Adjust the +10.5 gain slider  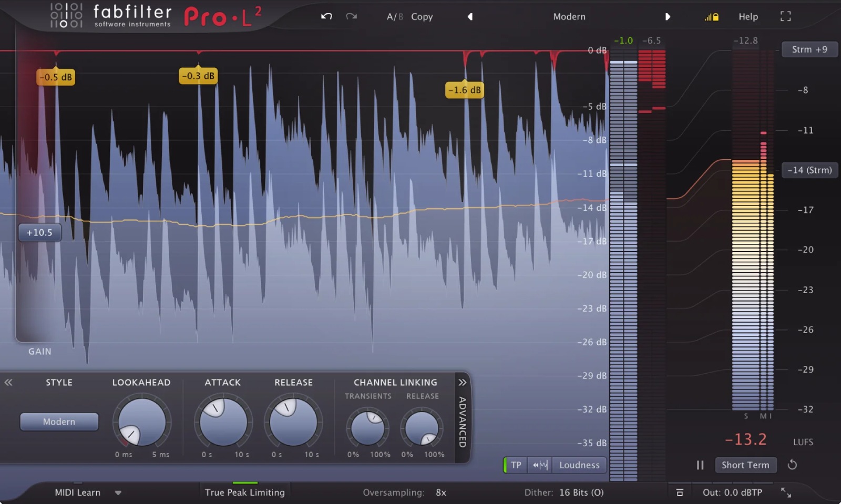39,232
